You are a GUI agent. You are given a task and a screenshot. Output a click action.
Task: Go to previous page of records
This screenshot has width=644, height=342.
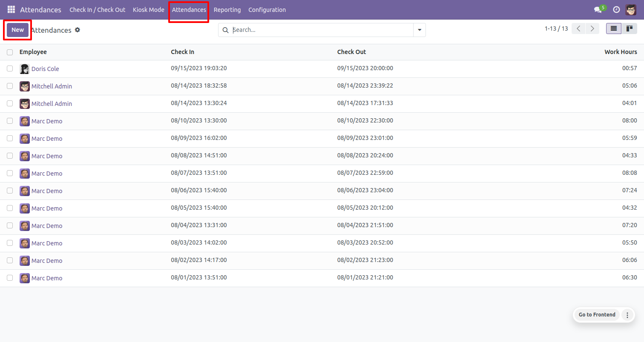[x=578, y=28]
